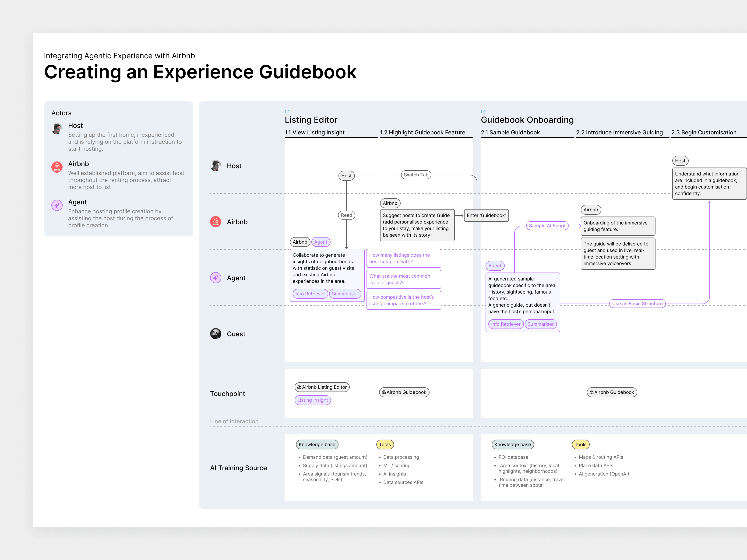Select 'ML / scoring' bullet
Viewport: 747px width, 560px height.
pos(396,465)
